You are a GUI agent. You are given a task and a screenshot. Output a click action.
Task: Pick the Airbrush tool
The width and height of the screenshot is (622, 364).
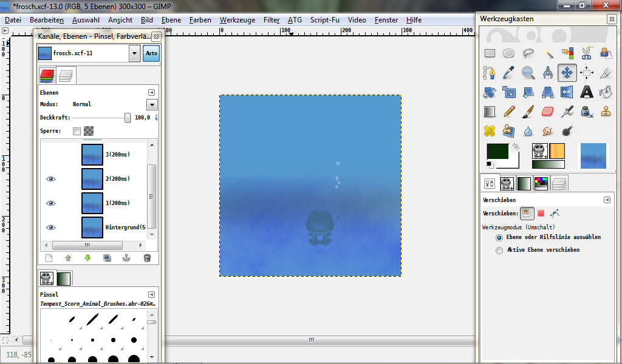point(567,112)
